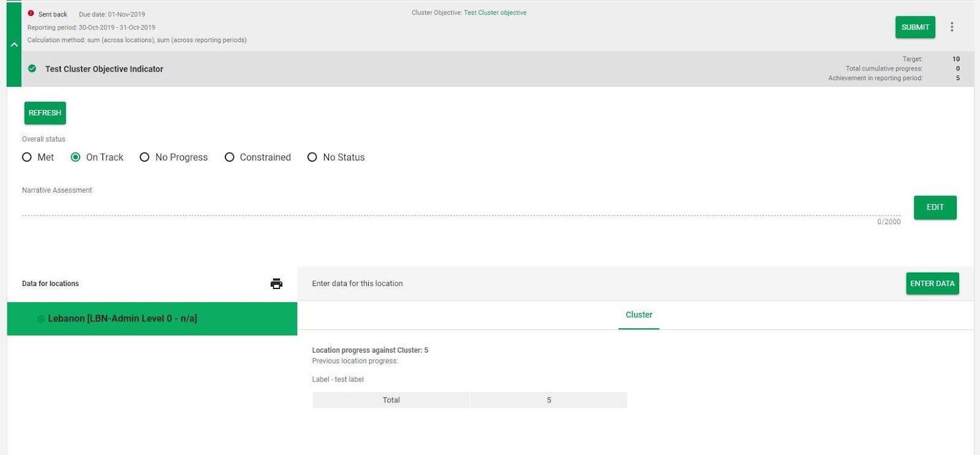Open the three-dot more options menu
Screen dimensions: 980x455
click(952, 27)
